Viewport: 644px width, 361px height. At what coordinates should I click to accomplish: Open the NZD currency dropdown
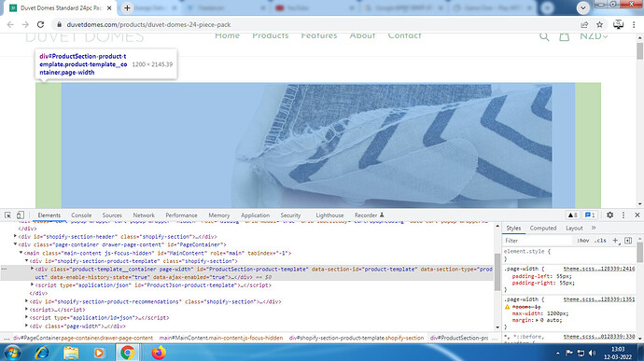(x=594, y=36)
